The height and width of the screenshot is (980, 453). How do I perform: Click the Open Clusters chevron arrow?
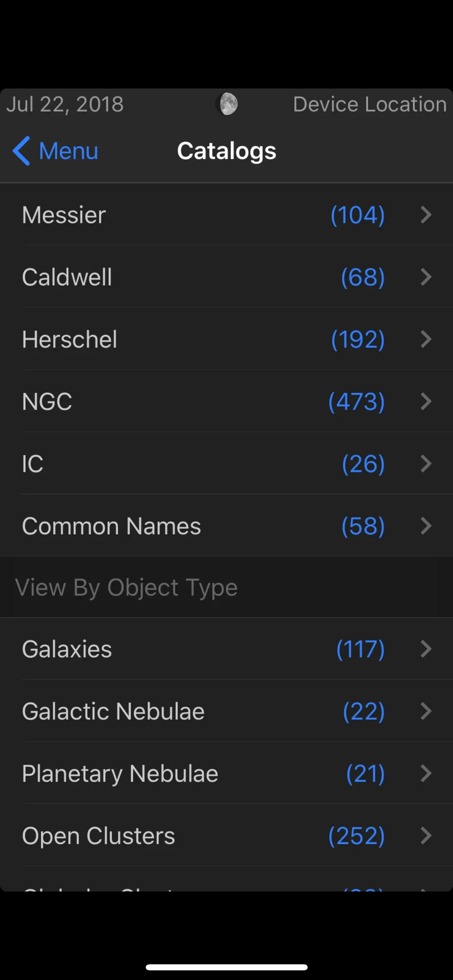(426, 836)
